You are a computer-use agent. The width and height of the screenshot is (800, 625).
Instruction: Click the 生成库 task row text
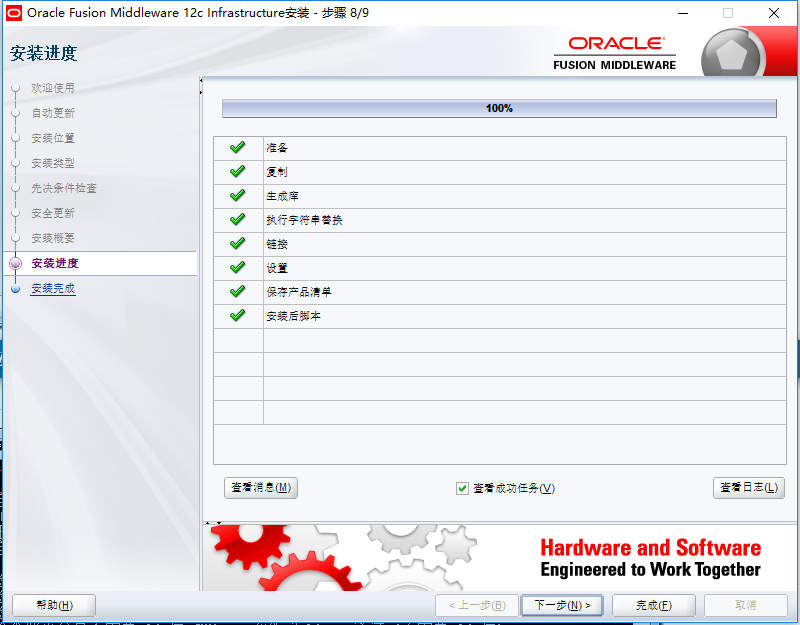(x=283, y=196)
